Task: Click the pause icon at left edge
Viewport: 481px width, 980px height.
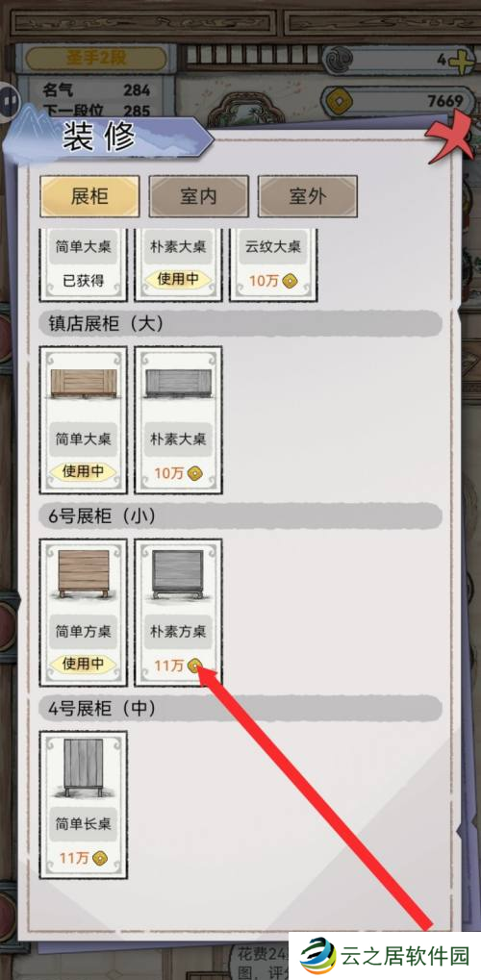Action: (9, 99)
